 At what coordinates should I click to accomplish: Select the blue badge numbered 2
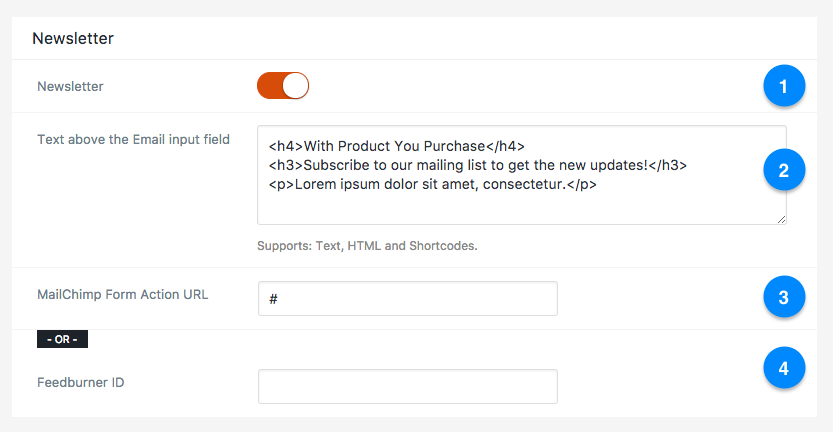[x=784, y=170]
